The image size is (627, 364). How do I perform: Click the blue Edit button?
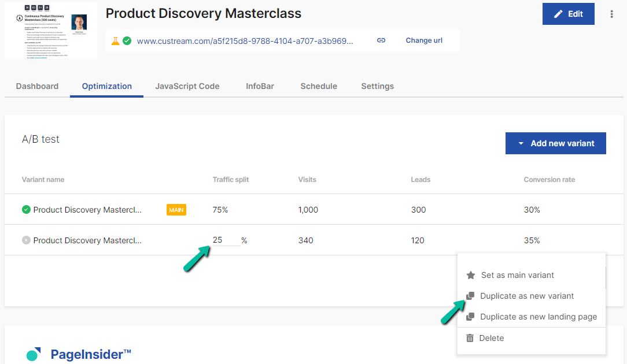[568, 14]
